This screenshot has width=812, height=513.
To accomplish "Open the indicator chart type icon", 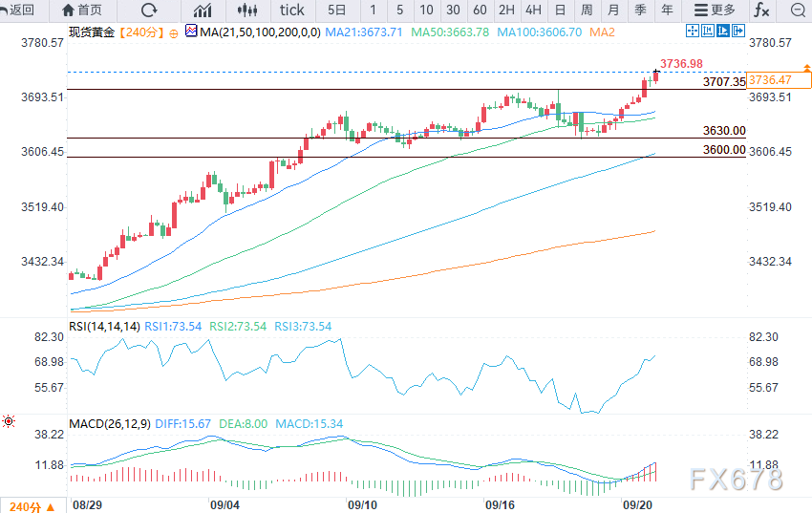I will [x=203, y=10].
